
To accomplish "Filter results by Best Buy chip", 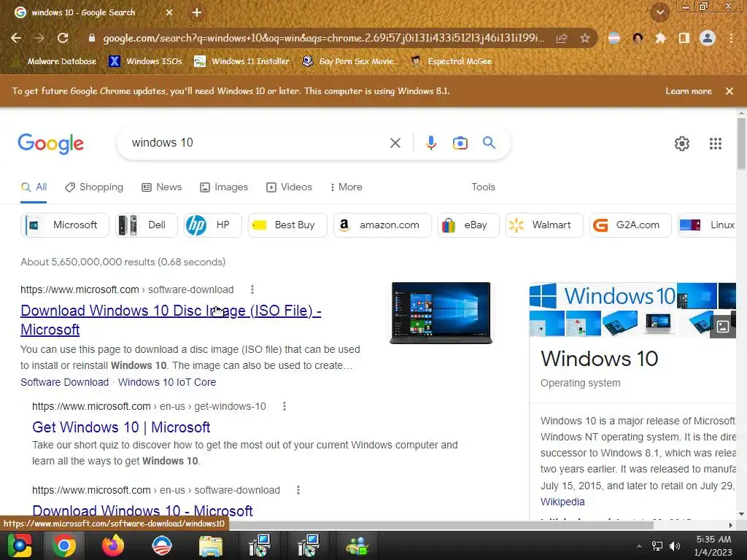I will click(287, 225).
